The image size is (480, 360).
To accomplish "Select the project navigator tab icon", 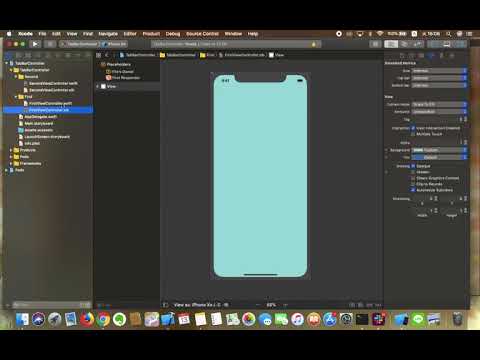I will click(9, 55).
